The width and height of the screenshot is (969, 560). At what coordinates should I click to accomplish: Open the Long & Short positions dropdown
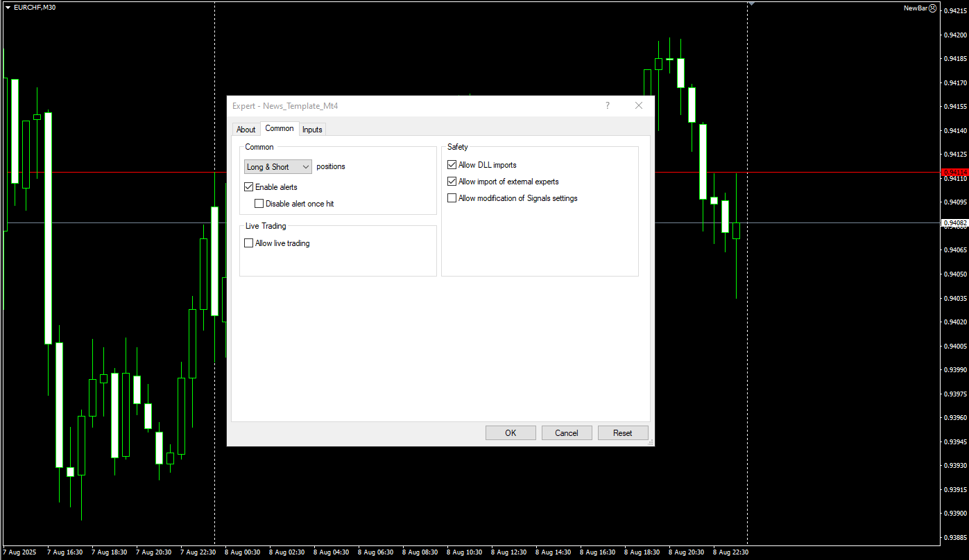point(278,167)
